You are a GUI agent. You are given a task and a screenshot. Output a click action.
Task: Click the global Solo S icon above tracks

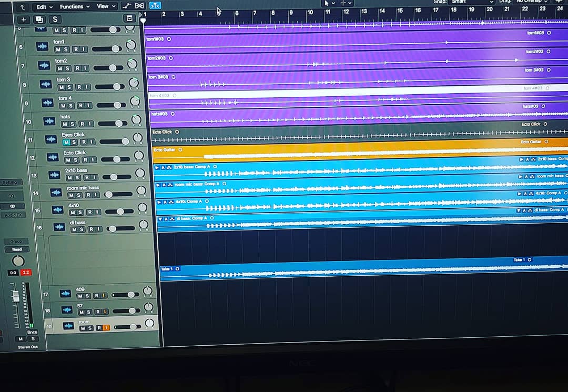[55, 19]
